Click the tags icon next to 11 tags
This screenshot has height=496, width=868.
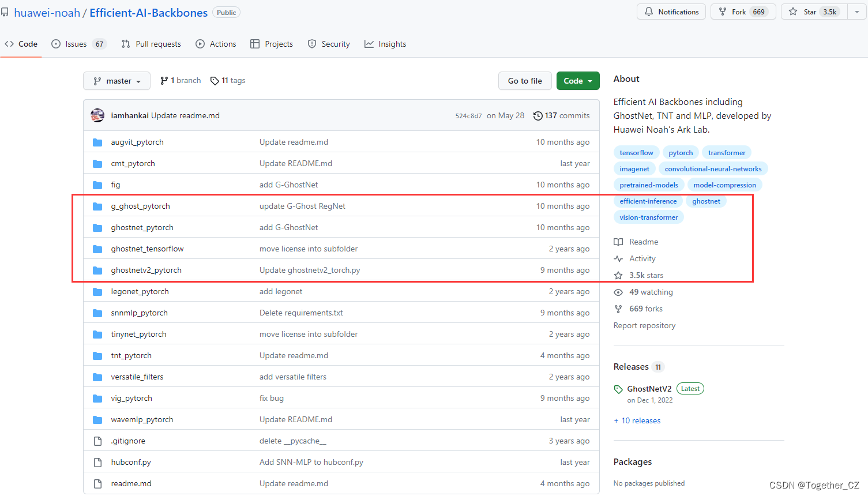point(215,81)
